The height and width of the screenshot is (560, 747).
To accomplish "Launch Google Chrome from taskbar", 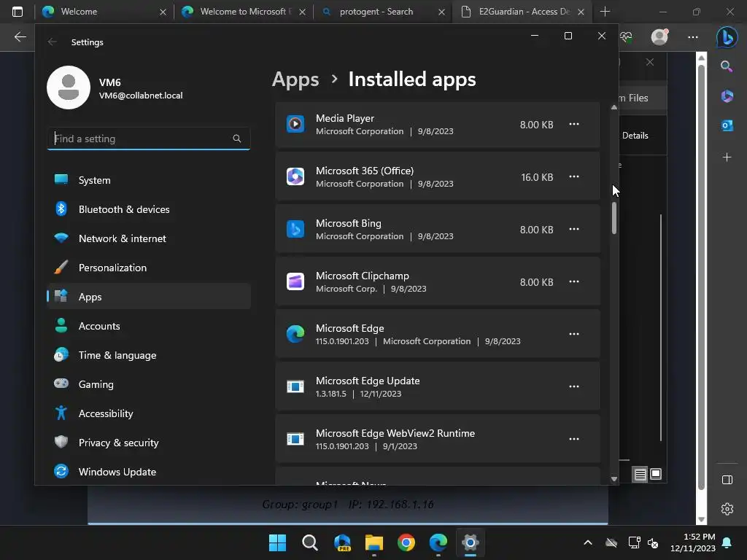I will coord(406,542).
